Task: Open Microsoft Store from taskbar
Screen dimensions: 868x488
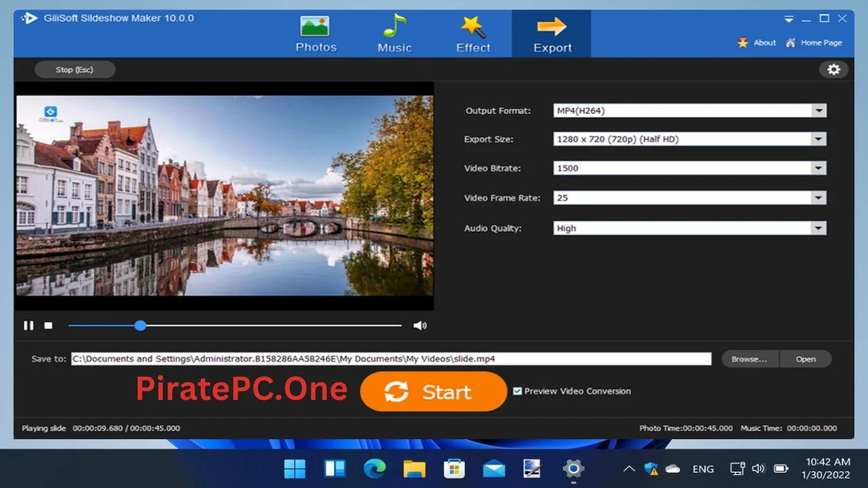Action: coord(454,468)
